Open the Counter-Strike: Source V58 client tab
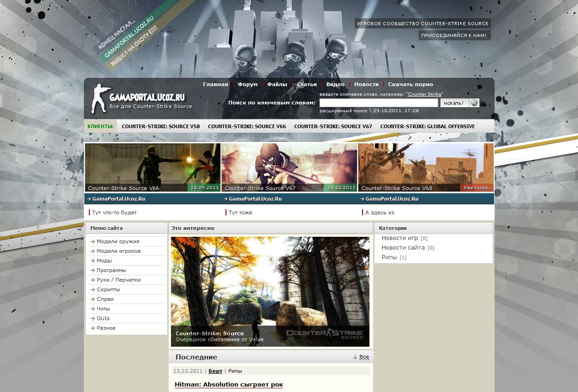The height and width of the screenshot is (392, 578). pyautogui.click(x=160, y=126)
